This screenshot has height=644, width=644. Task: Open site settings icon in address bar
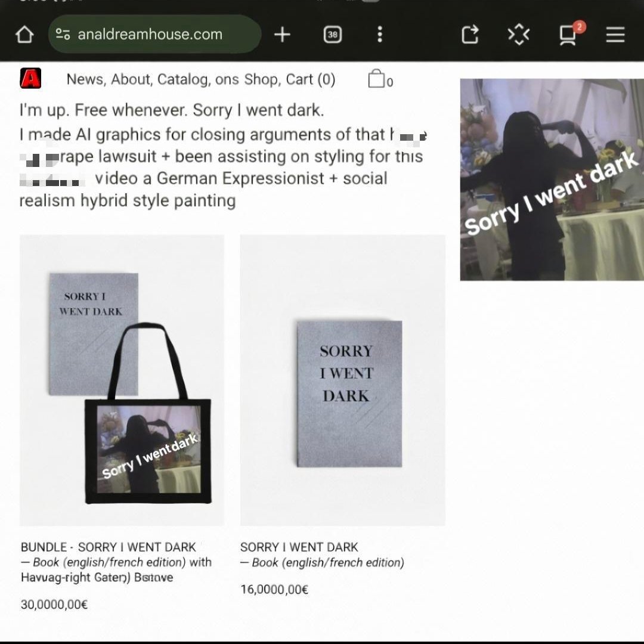[63, 34]
